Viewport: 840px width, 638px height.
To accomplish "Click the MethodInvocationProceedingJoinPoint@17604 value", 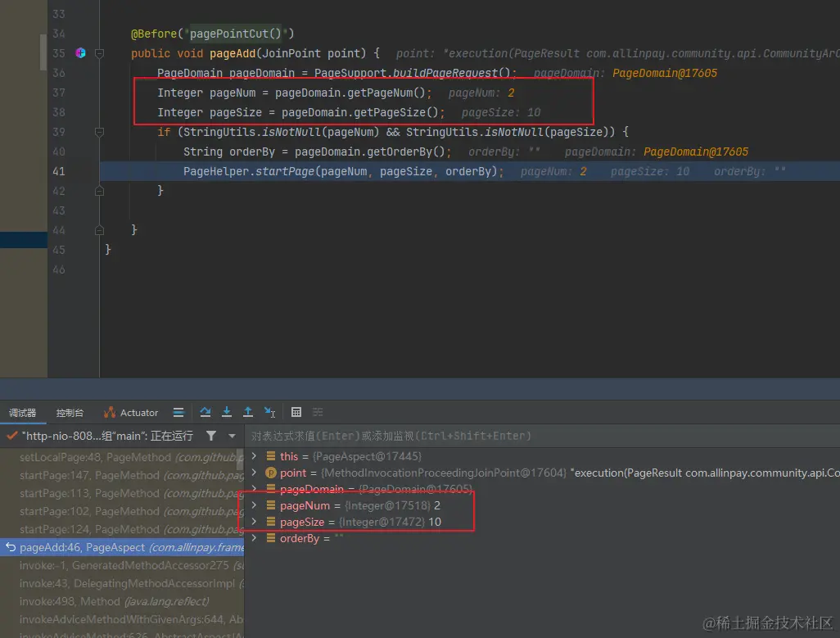I will 444,473.
